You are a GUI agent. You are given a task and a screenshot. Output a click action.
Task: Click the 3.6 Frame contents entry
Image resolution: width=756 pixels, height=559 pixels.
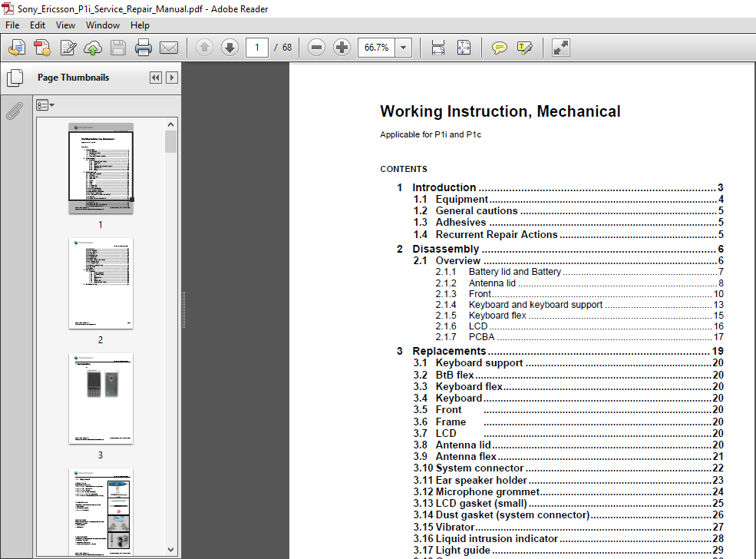pos(569,422)
